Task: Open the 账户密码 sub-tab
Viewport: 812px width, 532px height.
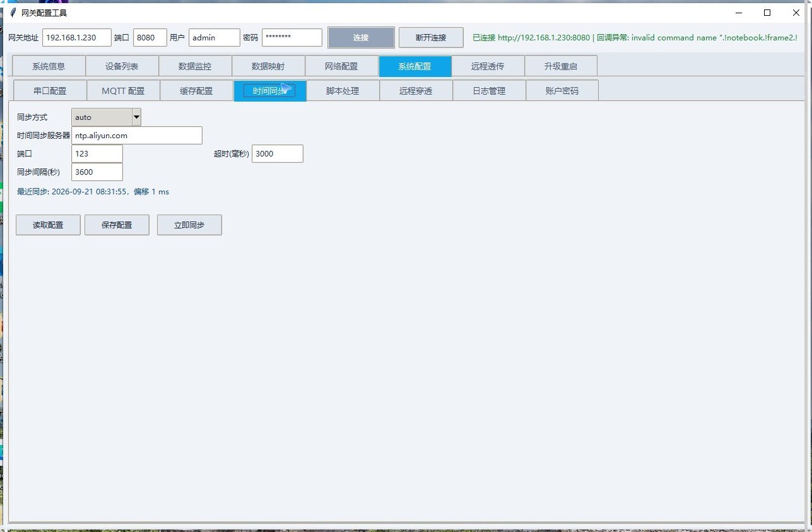Action: (562, 91)
